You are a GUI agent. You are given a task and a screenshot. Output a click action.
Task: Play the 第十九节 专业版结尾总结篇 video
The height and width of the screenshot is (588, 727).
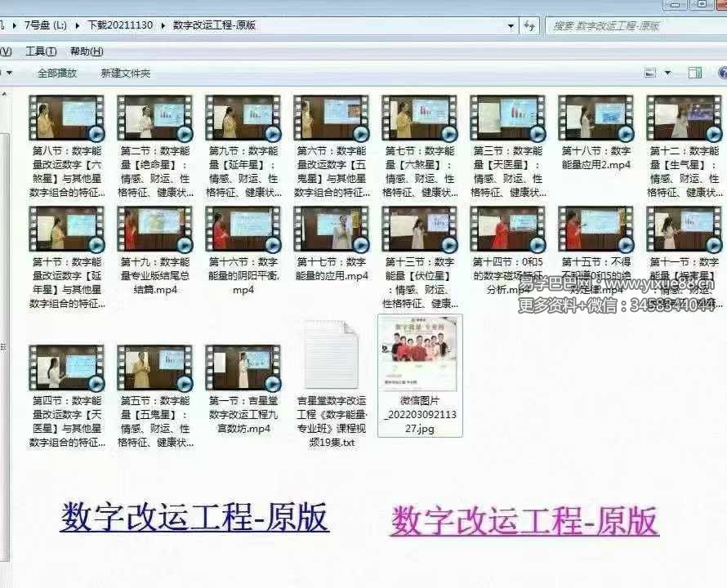pyautogui.click(x=154, y=235)
